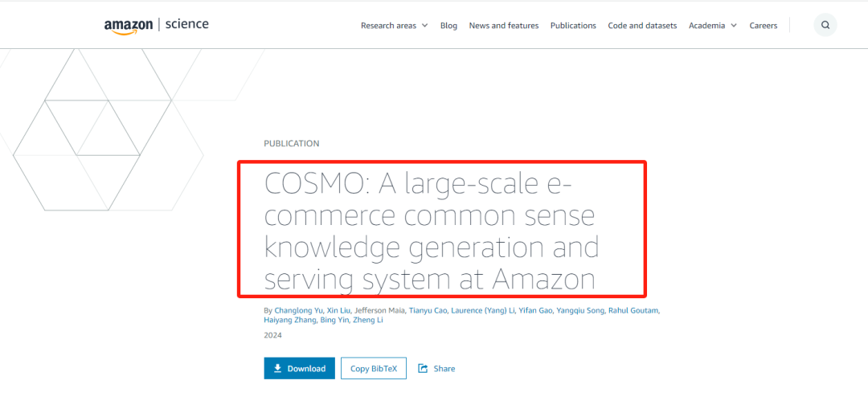Go to Amazon Science home logo
Screen dimensions: 868x401
(157, 26)
